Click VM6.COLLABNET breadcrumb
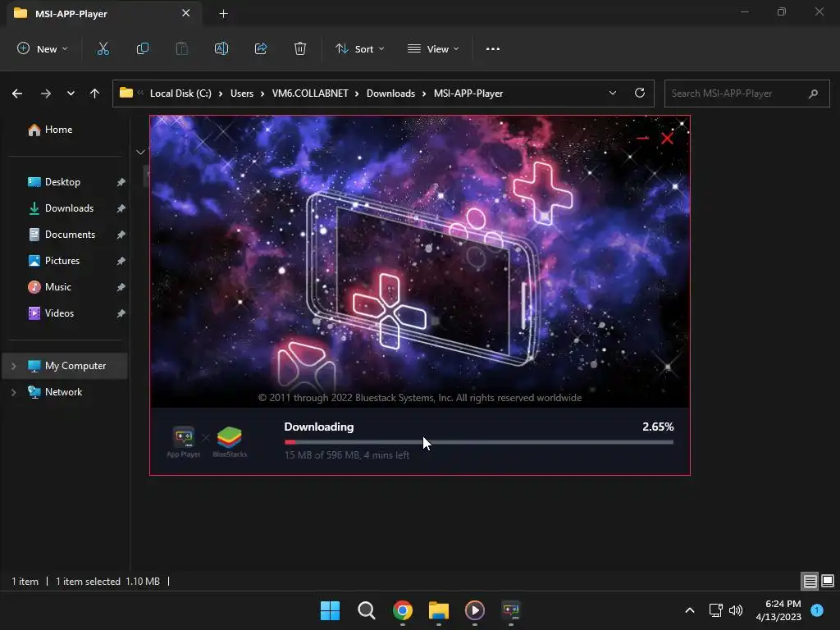This screenshot has width=840, height=630. [310, 94]
